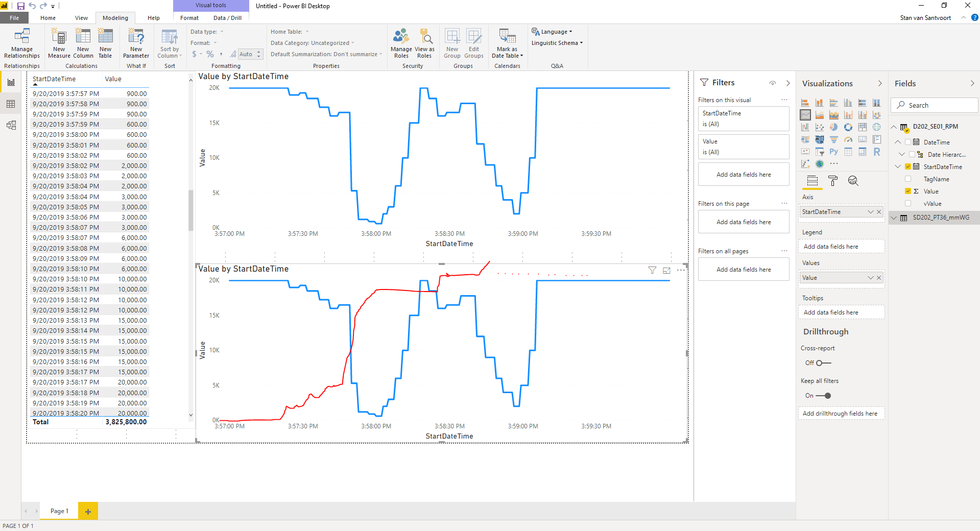Open the Language dropdown
This screenshot has height=531, width=980.
552,32
